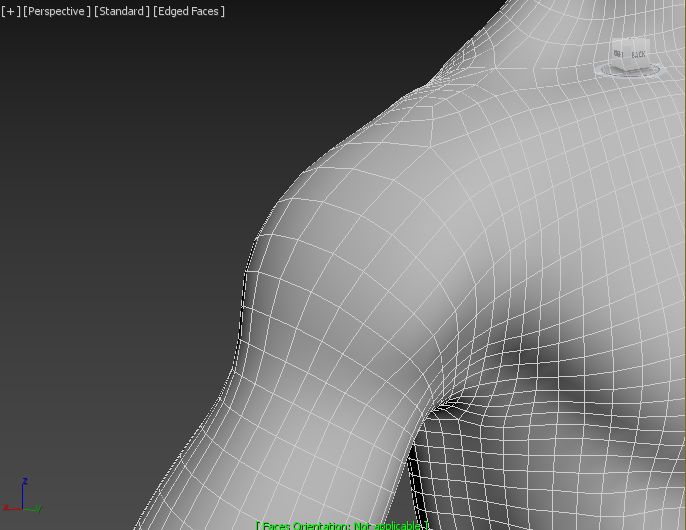Open the Perspective viewport label menu

[57, 11]
